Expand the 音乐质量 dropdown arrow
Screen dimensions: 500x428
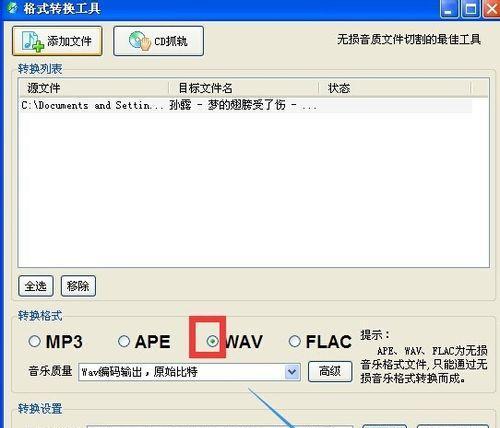point(292,372)
